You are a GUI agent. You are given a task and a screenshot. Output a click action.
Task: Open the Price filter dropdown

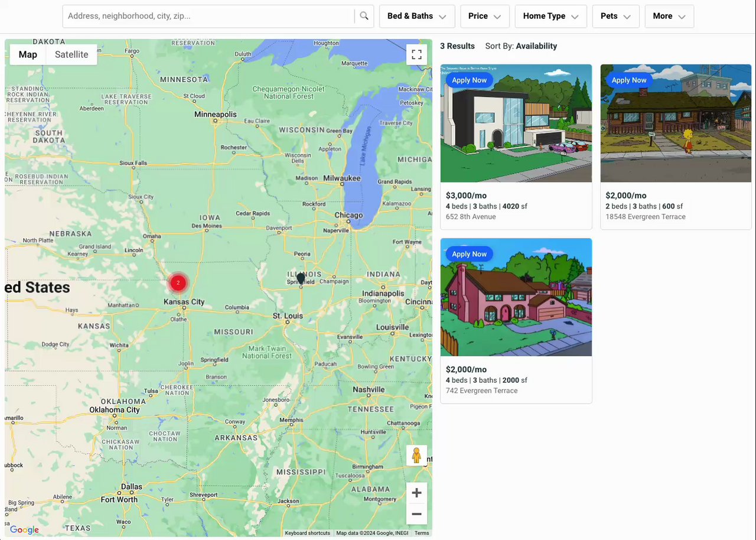coord(485,17)
